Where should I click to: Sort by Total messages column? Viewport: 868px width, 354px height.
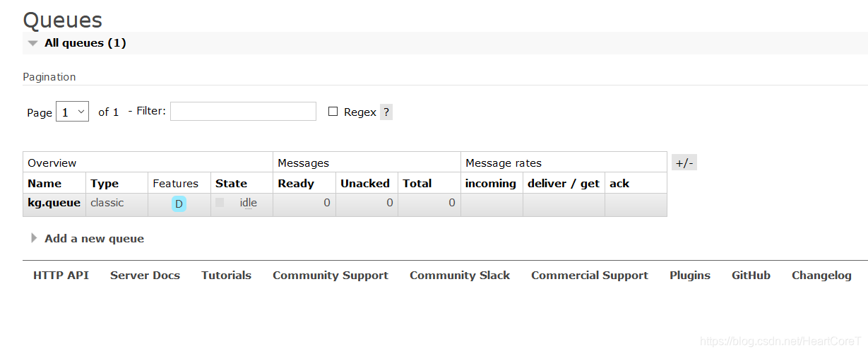click(417, 184)
